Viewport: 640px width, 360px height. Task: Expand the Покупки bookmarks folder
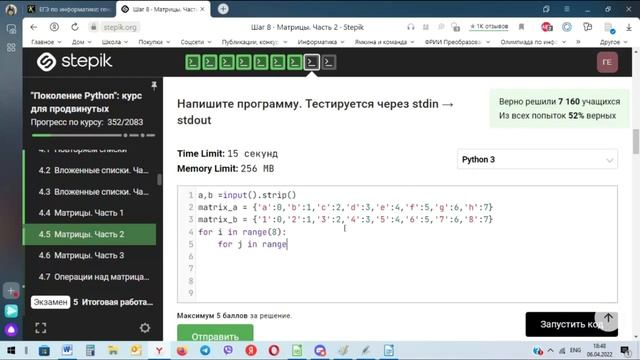[154, 42]
